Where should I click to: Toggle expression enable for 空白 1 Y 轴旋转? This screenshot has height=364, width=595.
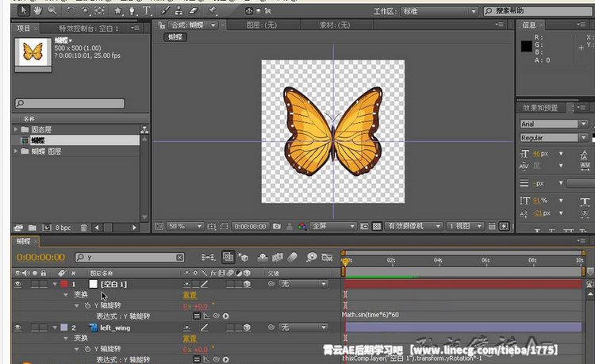click(x=197, y=316)
